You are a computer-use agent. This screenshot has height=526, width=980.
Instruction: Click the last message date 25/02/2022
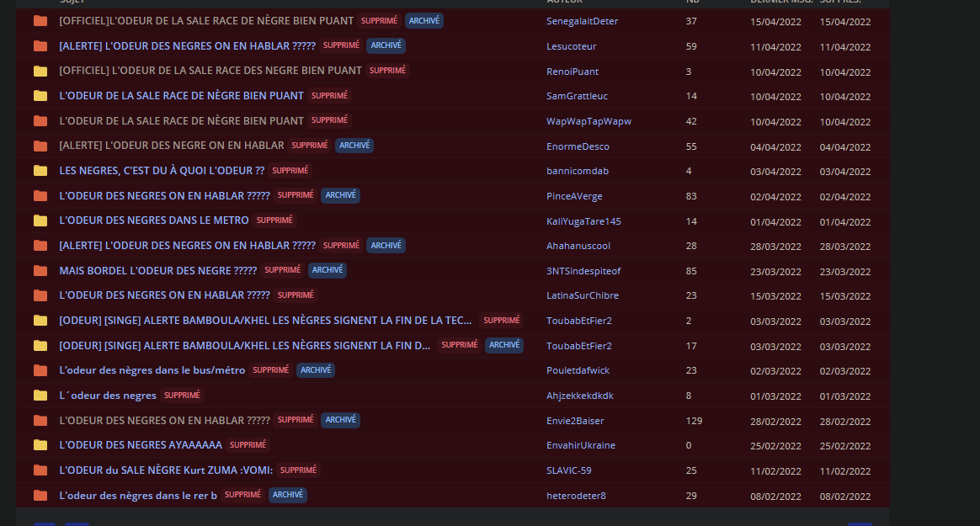(x=775, y=446)
